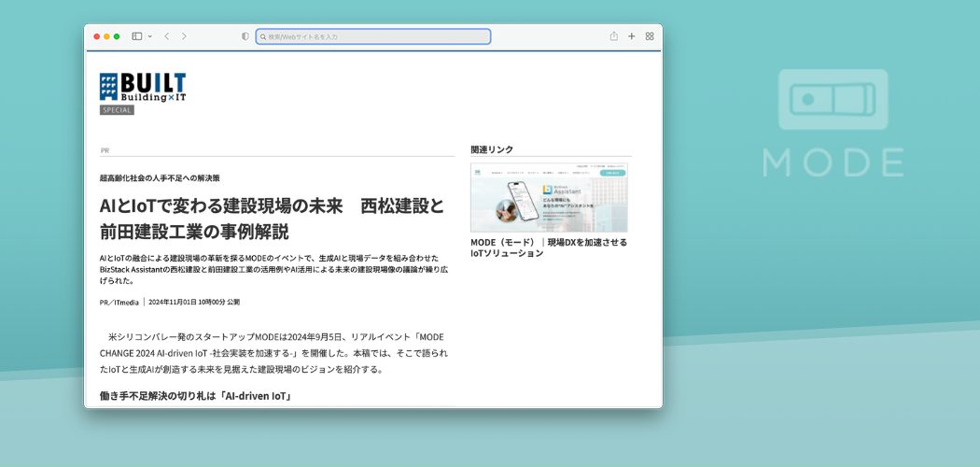The height and width of the screenshot is (467, 980).
Task: Click the BUILT Building×IT logo
Action: tap(143, 87)
